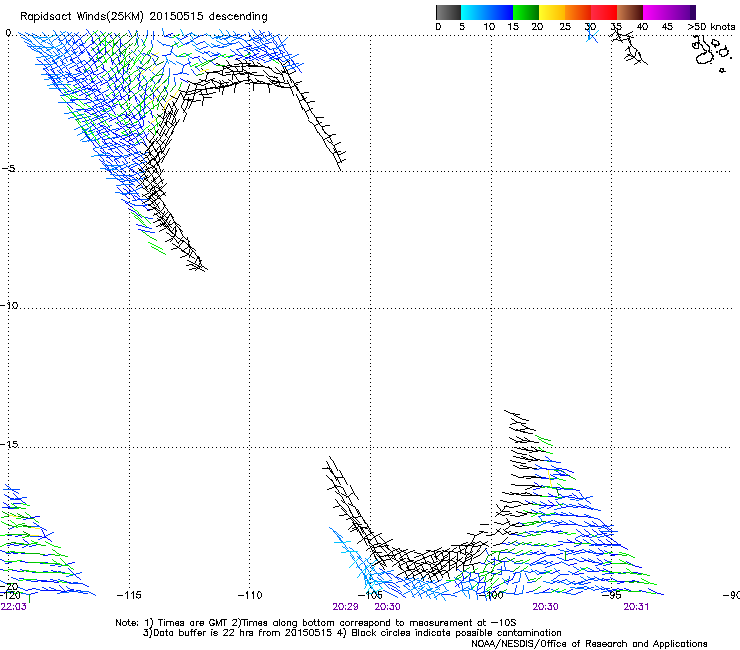Click the dark purple 45-50 knots legend swatch
Image resolution: width=740 pixels, height=650 pixels.
pos(682,12)
